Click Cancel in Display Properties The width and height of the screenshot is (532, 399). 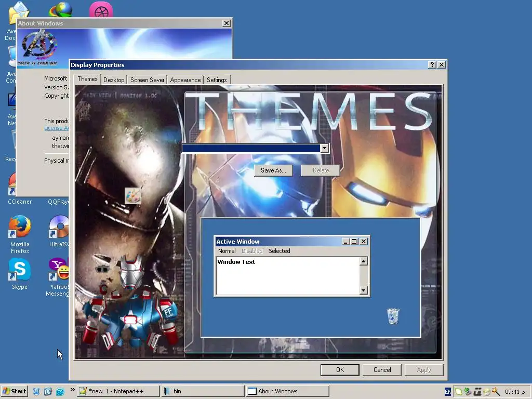click(382, 370)
